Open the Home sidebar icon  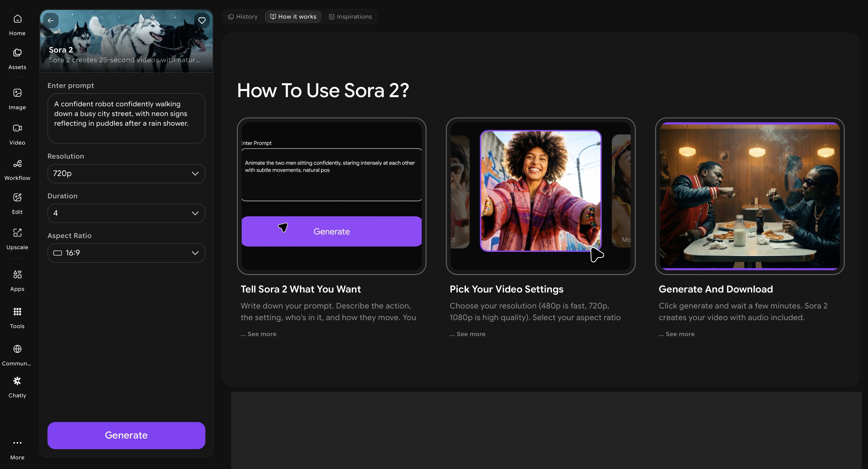pos(17,19)
